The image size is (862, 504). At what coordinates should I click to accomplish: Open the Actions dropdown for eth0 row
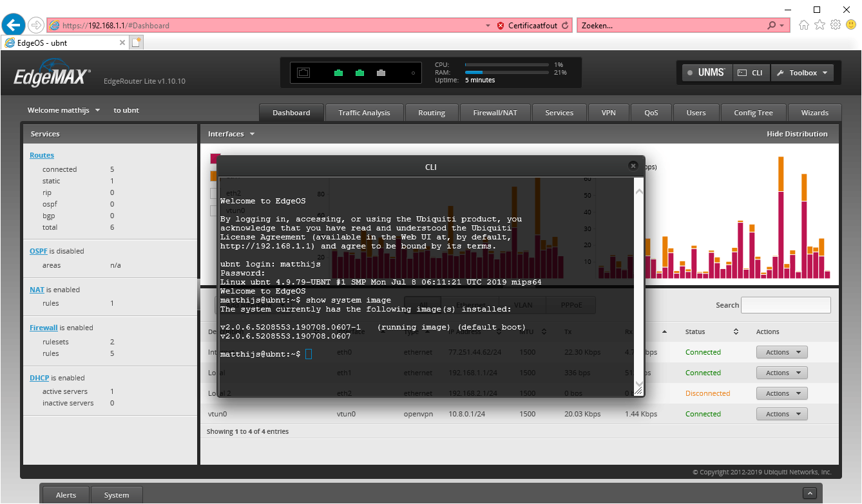tap(781, 352)
